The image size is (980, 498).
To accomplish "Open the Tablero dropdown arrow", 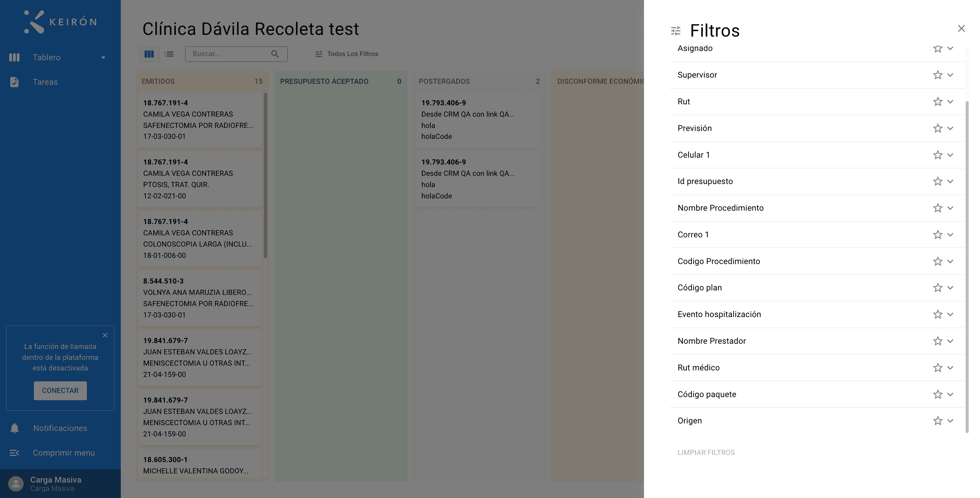I will (103, 58).
